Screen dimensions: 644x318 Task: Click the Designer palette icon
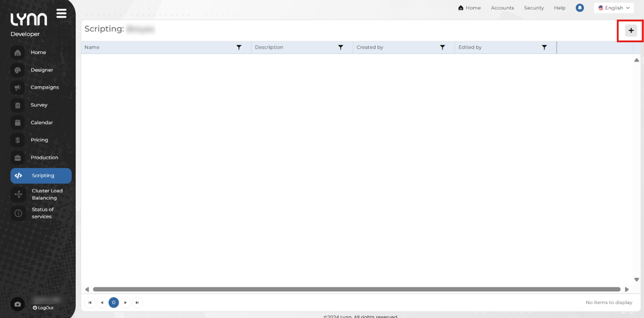coord(18,70)
